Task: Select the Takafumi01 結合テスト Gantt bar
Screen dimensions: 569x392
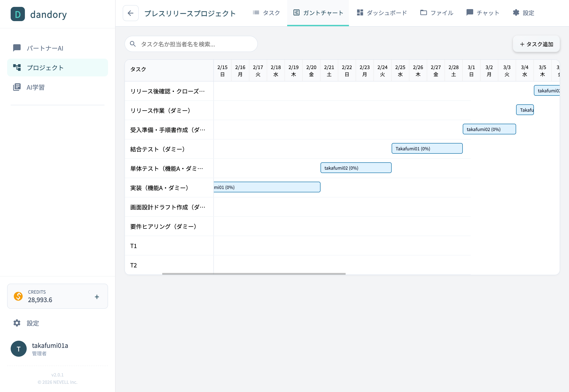Action: [x=427, y=149]
